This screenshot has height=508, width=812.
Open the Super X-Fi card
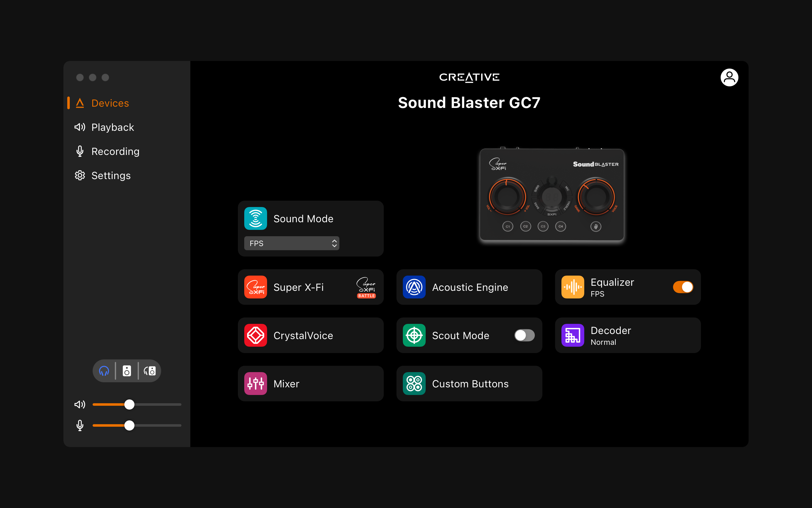pyautogui.click(x=311, y=287)
